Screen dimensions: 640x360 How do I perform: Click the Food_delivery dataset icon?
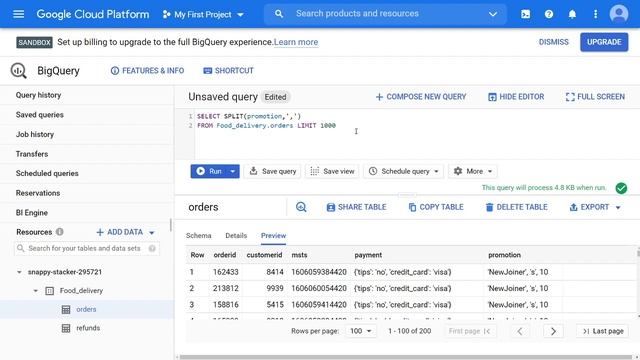tap(49, 291)
